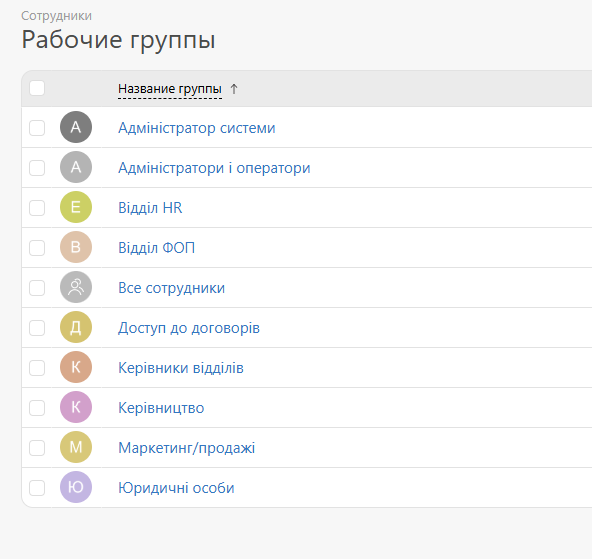
Task: Open the Доступ до договорів group link
Action: [x=189, y=328]
